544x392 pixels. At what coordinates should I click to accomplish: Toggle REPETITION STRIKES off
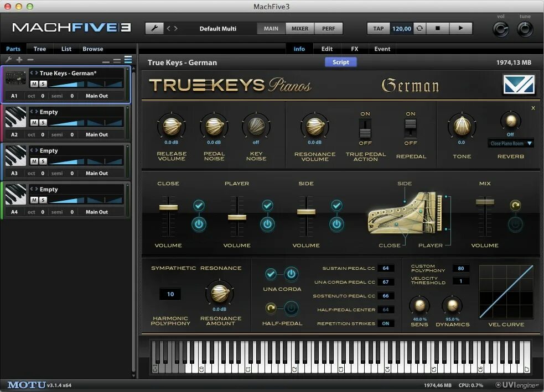(x=386, y=323)
